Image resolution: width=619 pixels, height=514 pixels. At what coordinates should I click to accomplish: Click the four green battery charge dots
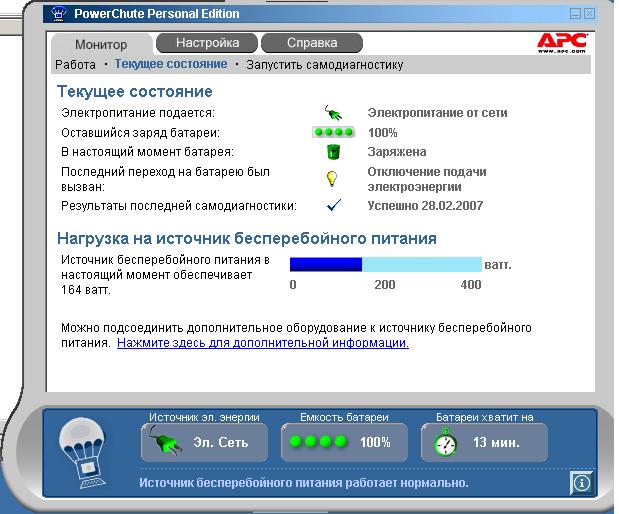coord(334,132)
